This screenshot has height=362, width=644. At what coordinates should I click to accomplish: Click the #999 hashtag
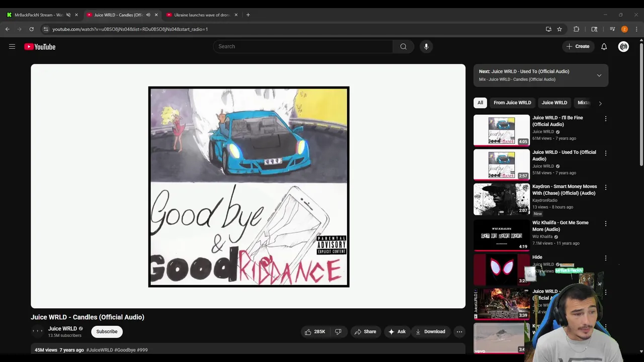point(142,350)
